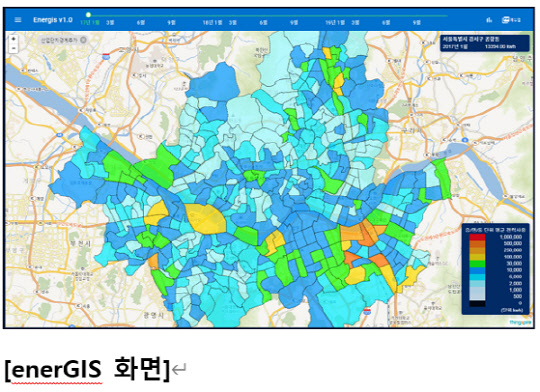
Task: Click the 광명시 map label
Action: [x=154, y=315]
